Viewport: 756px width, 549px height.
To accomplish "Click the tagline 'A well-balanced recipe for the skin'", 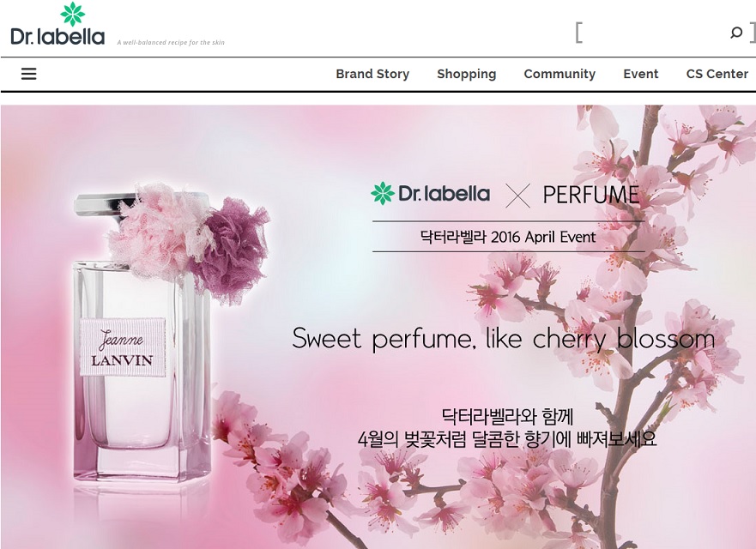I will tap(171, 42).
